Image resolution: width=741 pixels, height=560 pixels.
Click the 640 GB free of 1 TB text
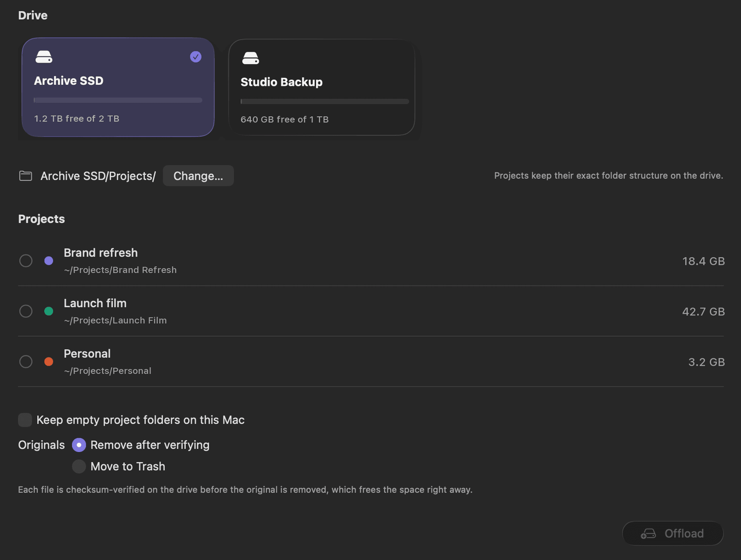click(x=285, y=119)
